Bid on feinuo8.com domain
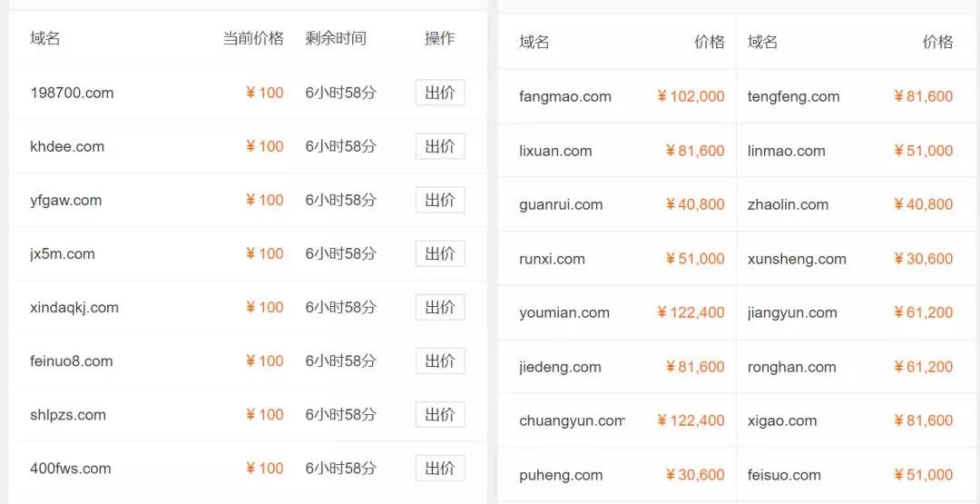This screenshot has height=504, width=980. click(x=440, y=361)
